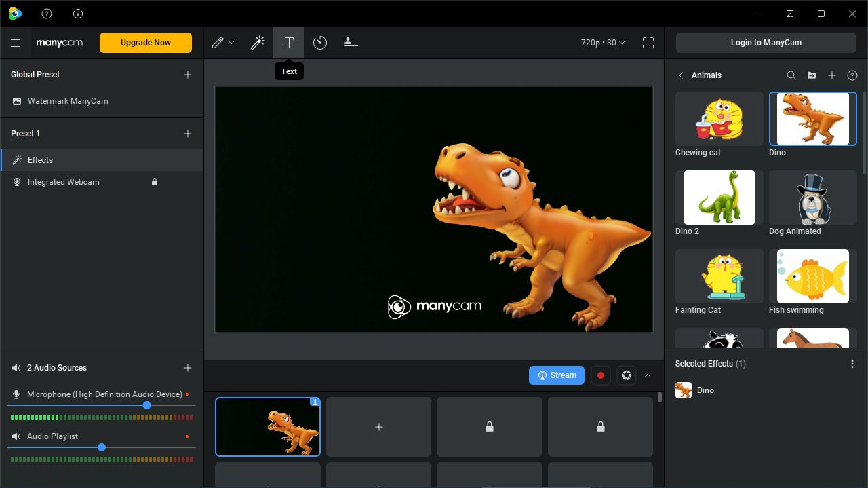The image size is (868, 488).
Task: Add a new Global Preset layer
Action: [x=188, y=75]
